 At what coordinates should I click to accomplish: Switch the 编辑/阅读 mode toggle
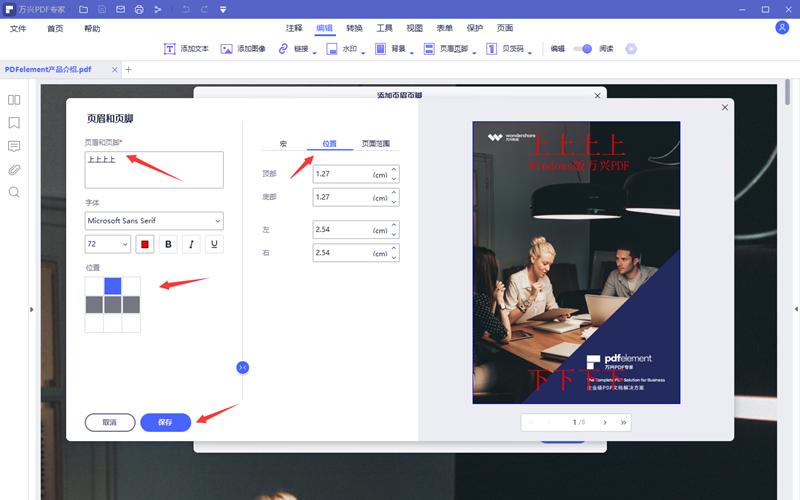585,48
